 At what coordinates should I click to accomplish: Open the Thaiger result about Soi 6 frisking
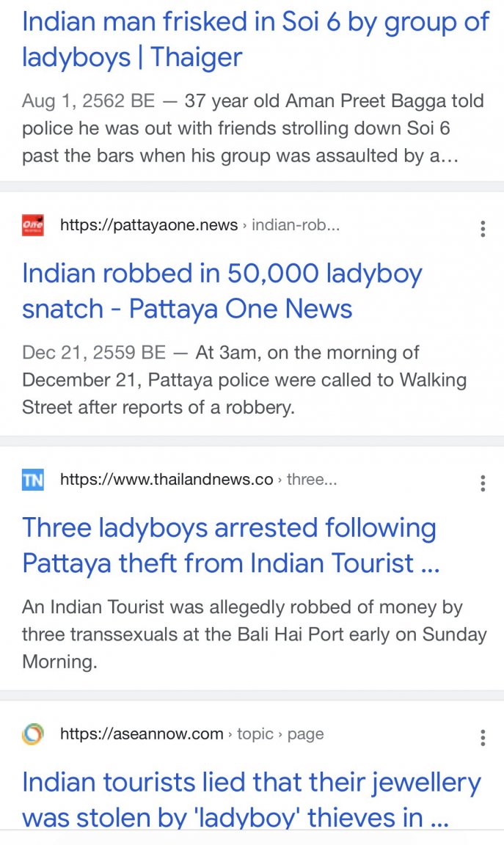tap(255, 40)
